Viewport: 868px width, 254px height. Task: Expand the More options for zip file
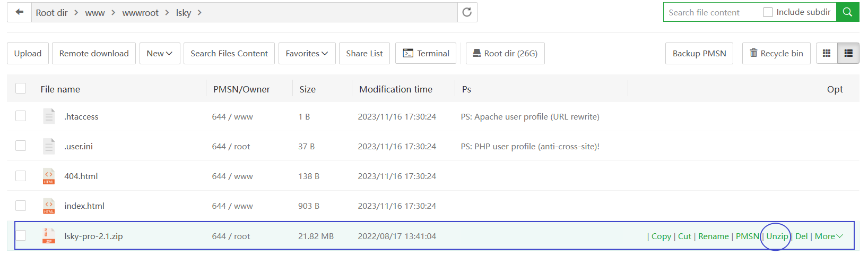[828, 236]
